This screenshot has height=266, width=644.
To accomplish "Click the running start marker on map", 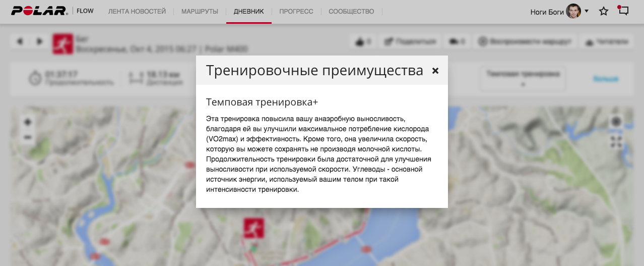I will [253, 228].
